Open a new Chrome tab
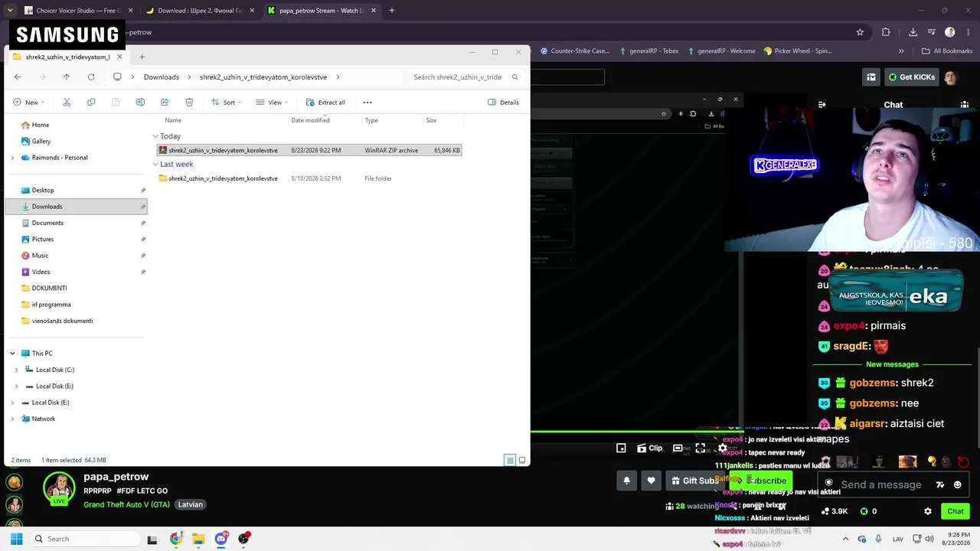The height and width of the screenshot is (551, 980). [x=392, y=11]
